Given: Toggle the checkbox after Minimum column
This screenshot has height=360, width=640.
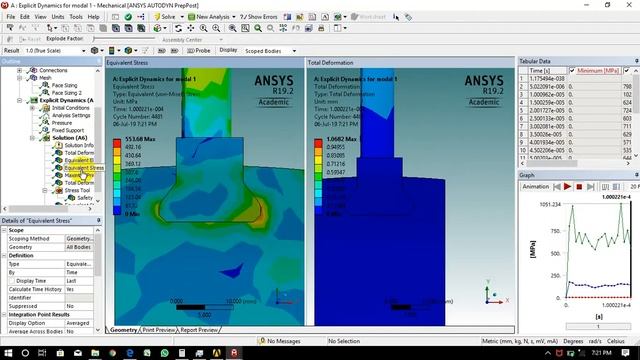Looking at the screenshot, I should pos(627,71).
